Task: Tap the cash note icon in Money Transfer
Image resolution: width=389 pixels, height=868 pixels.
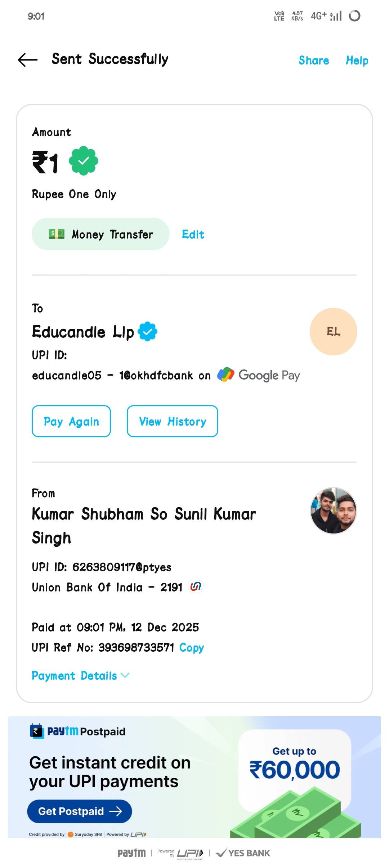Action: click(57, 234)
